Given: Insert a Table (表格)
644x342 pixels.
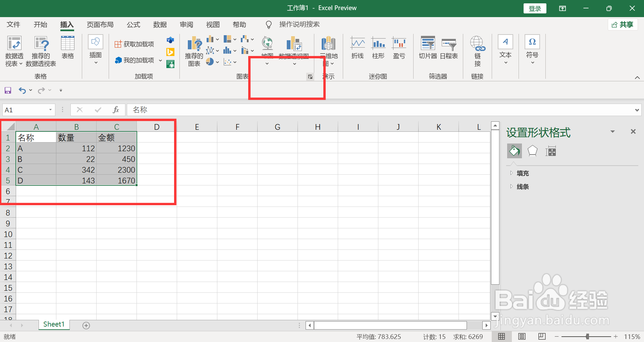Looking at the screenshot, I should (67, 48).
